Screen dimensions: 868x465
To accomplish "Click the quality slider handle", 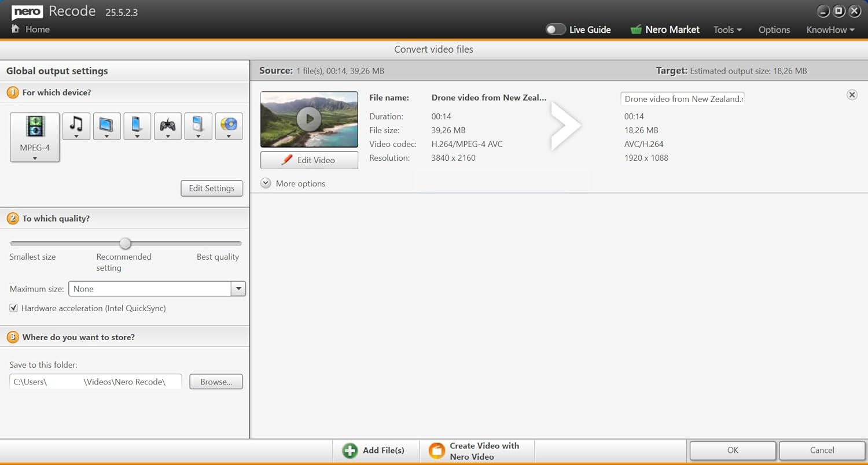I will [125, 243].
